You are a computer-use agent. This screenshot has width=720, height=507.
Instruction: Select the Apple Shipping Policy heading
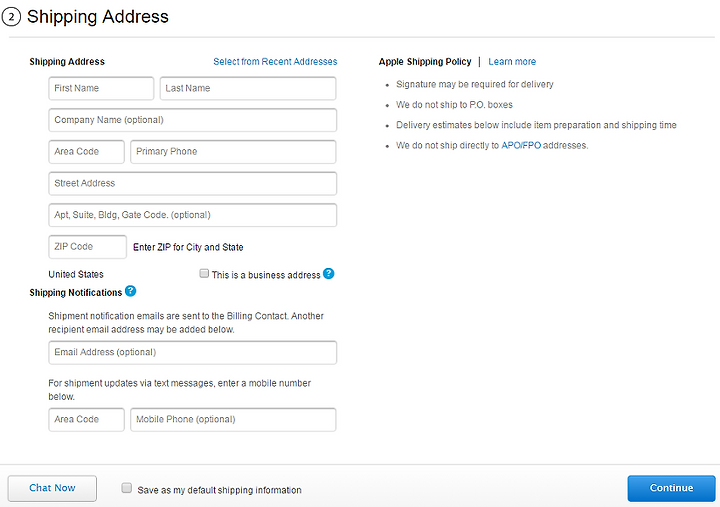425,62
